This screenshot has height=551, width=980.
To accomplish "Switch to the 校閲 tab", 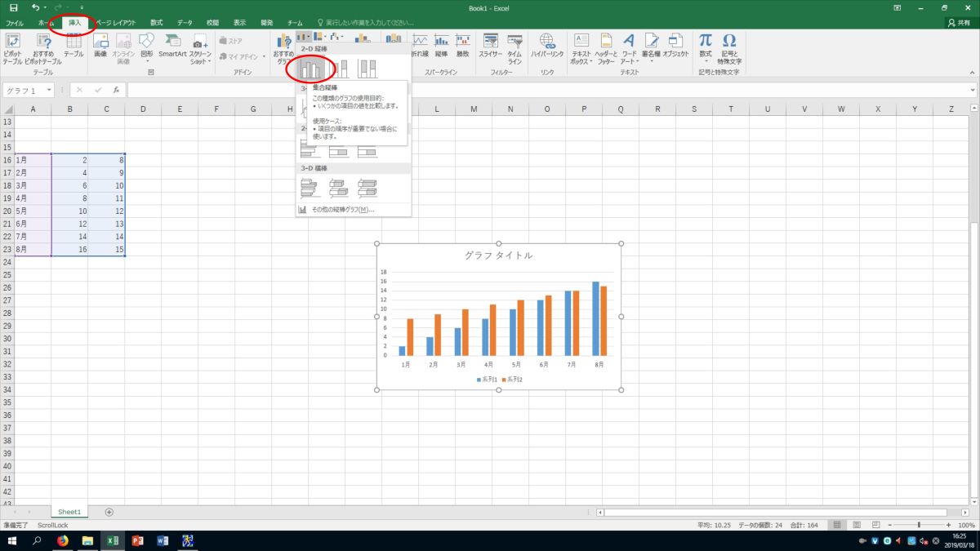I will pos(212,24).
